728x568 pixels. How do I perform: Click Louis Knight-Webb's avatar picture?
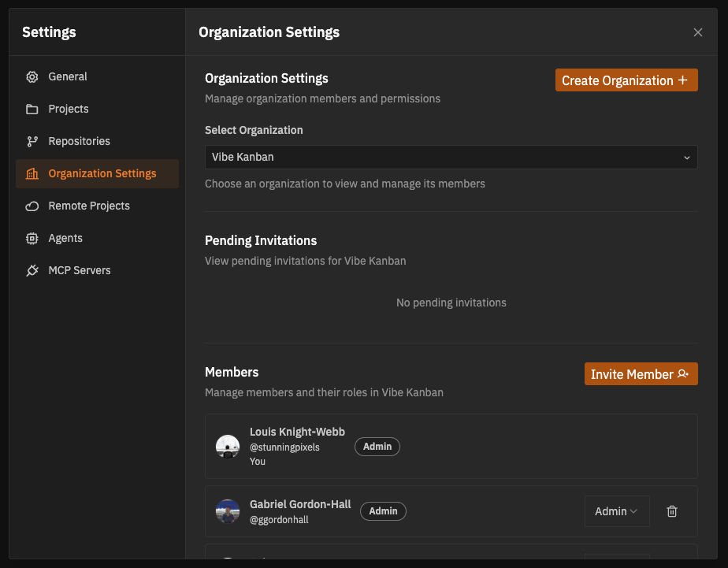click(x=228, y=447)
